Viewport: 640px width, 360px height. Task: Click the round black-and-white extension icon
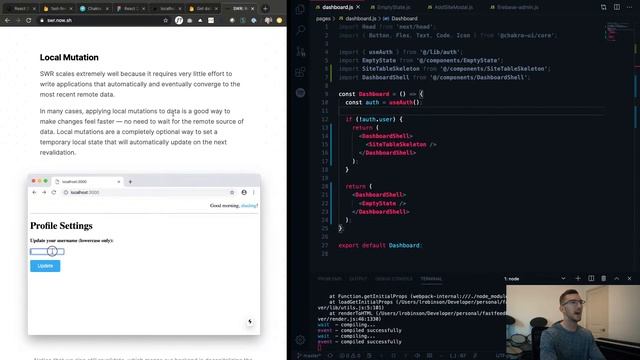pos(179,20)
